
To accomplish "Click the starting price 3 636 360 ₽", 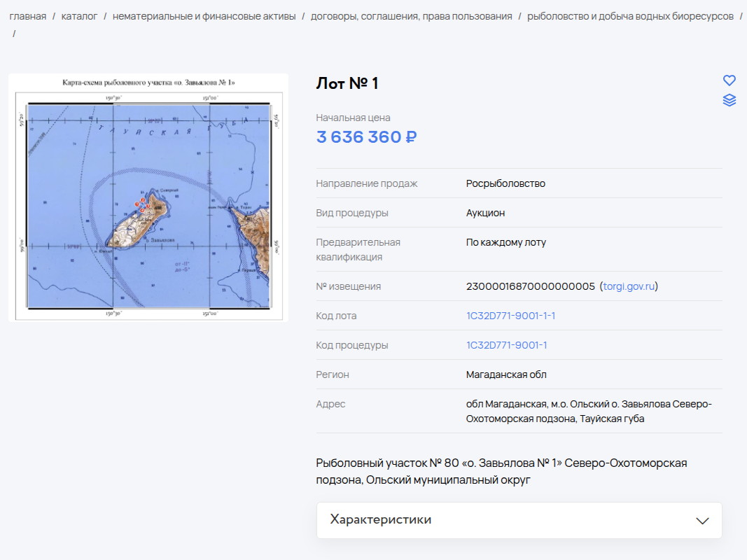I will point(366,136).
